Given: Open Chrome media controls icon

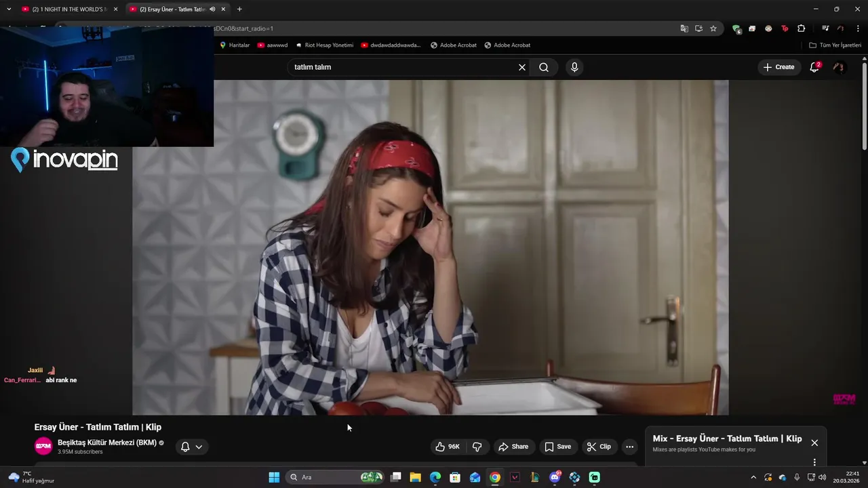Looking at the screenshot, I should coord(825,28).
